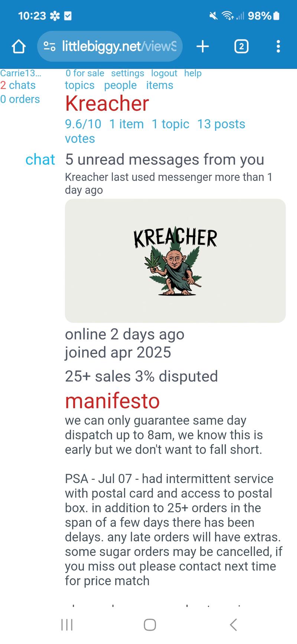Tap the browser home icon

point(19,46)
